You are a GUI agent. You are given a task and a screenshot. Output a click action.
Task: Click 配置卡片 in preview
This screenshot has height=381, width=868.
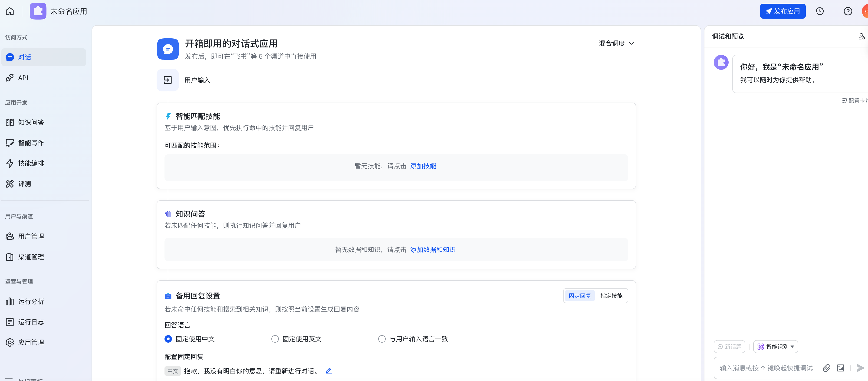855,100
